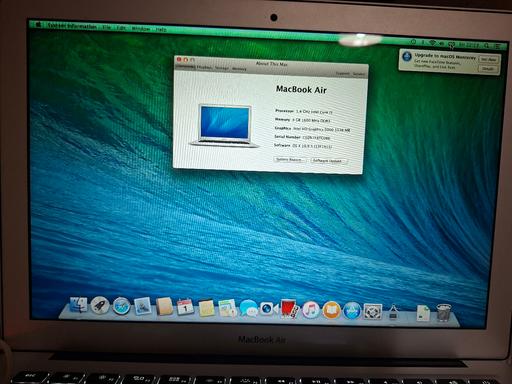Open the Edit menu
Viewport: 512px width, 384px height.
[121, 28]
